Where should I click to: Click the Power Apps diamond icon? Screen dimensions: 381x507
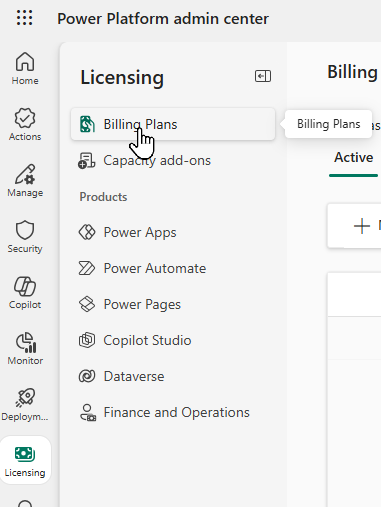tap(87, 232)
